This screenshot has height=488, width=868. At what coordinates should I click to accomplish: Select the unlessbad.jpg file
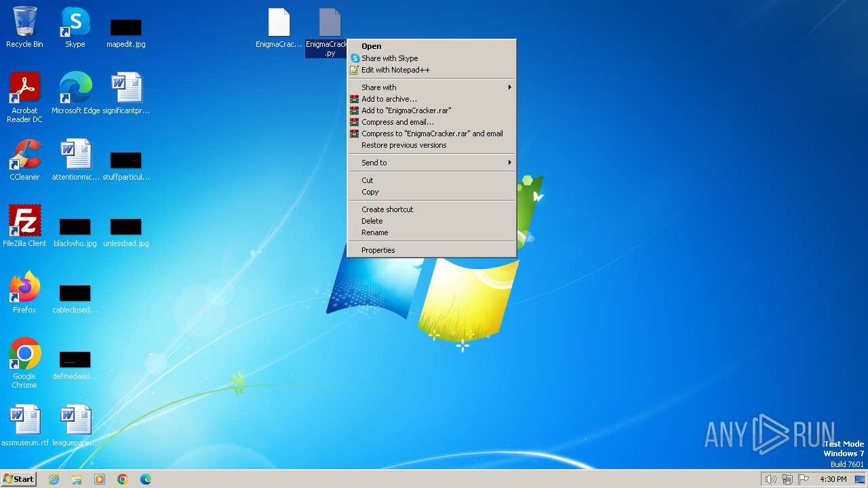tap(126, 230)
